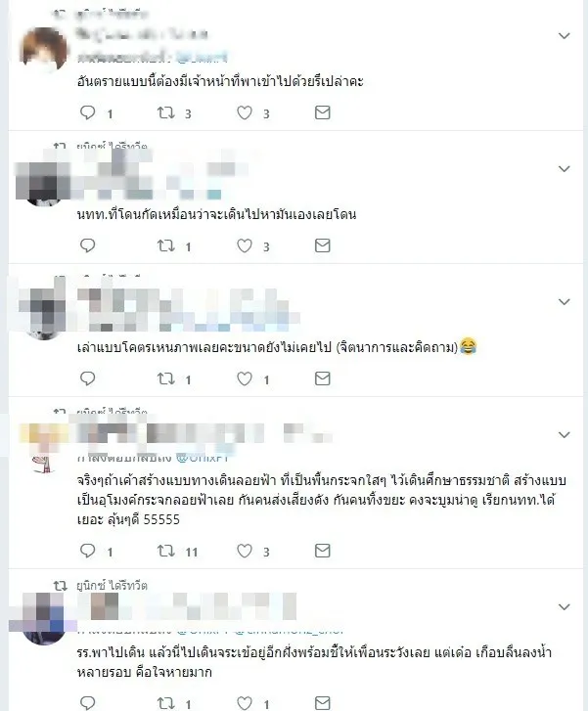Reply to the tweet ending with 55555
Screen dimensions: 588x711
(87, 551)
